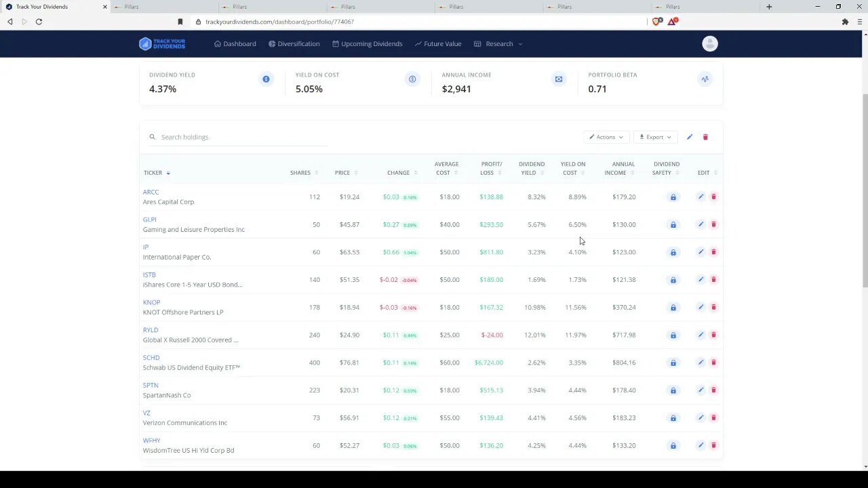Viewport: 868px width, 488px height.
Task: Switch to the last Pillars browser tab
Action: [x=705, y=7]
